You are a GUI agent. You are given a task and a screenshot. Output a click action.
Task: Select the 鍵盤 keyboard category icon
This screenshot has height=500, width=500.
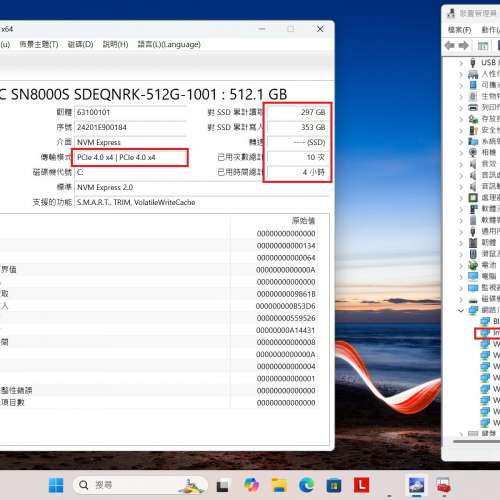click(473, 433)
